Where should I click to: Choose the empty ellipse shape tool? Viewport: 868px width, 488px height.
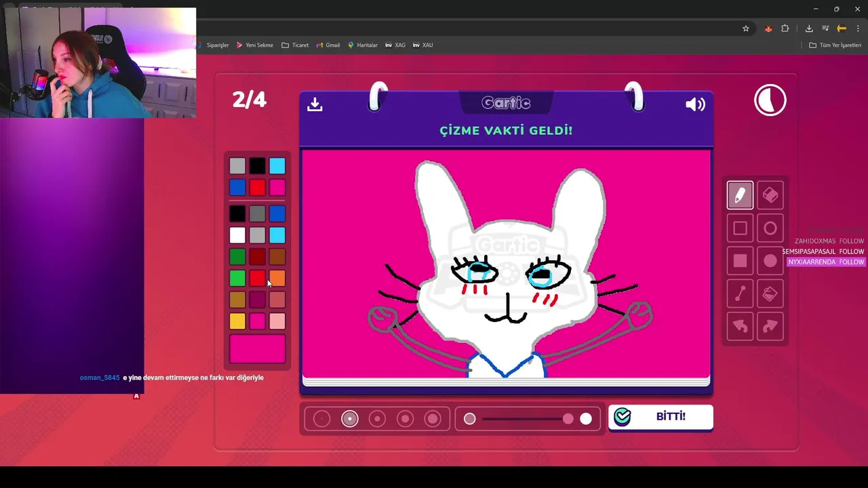[x=770, y=228]
